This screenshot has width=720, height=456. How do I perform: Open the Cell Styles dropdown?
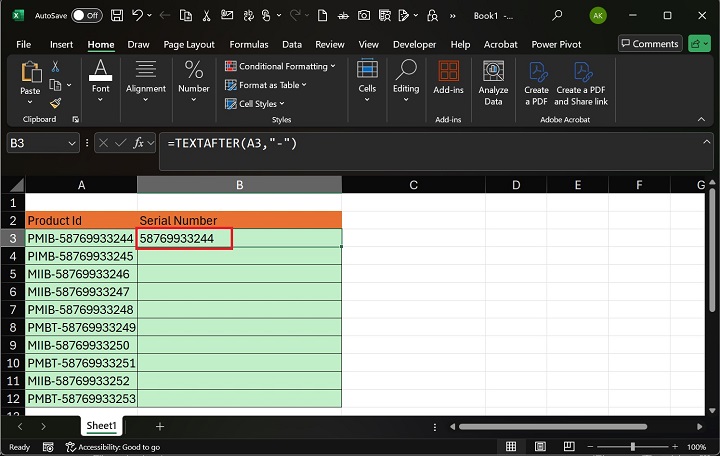point(261,104)
